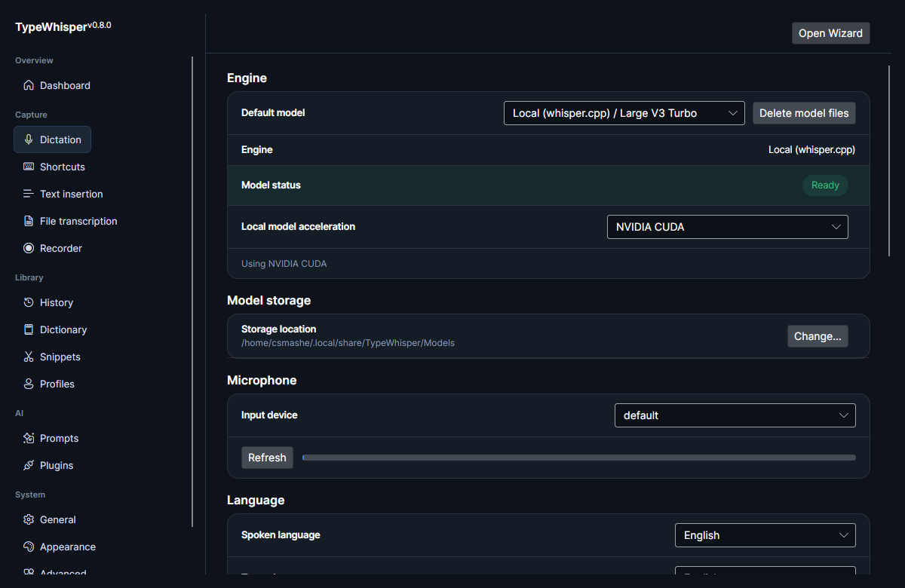Click the Plugins plug icon
905x588 pixels.
(29, 465)
